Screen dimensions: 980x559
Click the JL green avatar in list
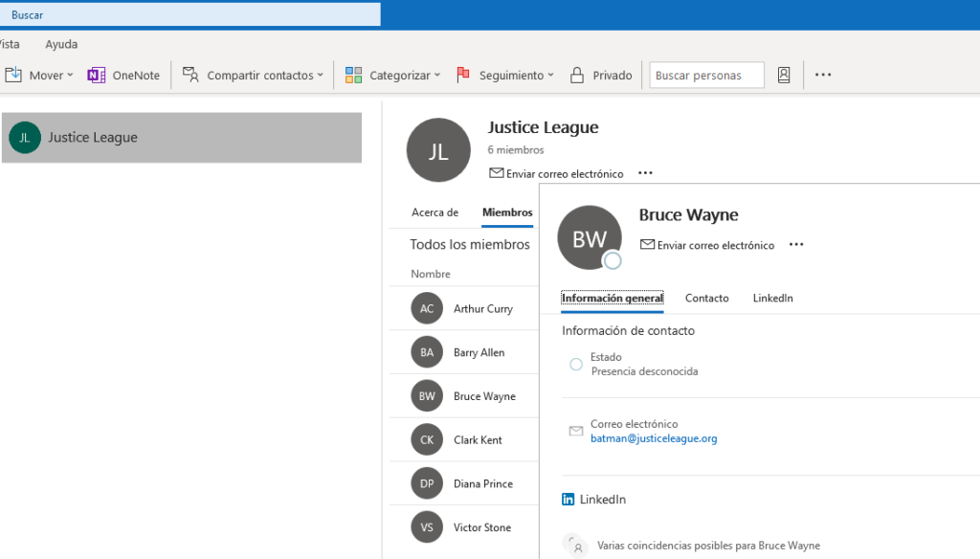[25, 138]
